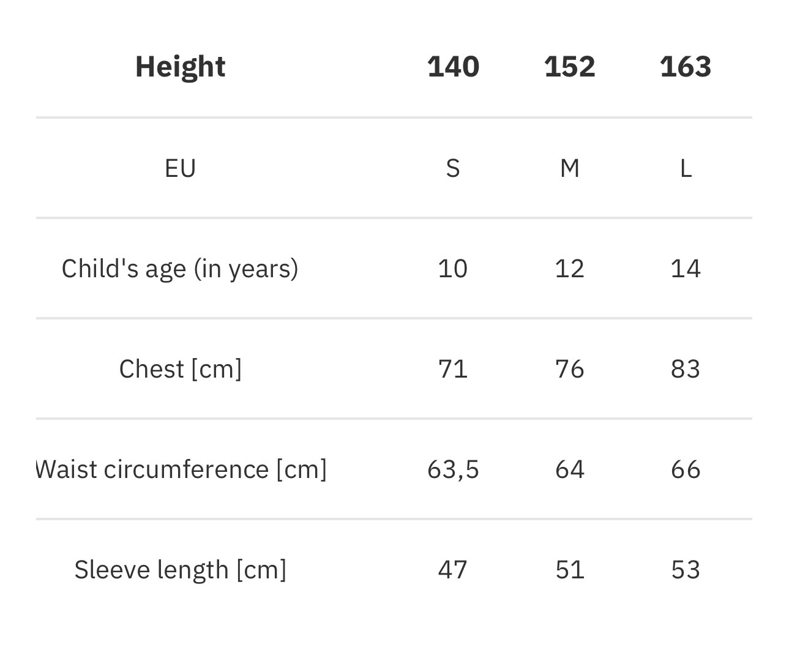
Task: Click the Chest [cm] row label
Action: coord(180,369)
